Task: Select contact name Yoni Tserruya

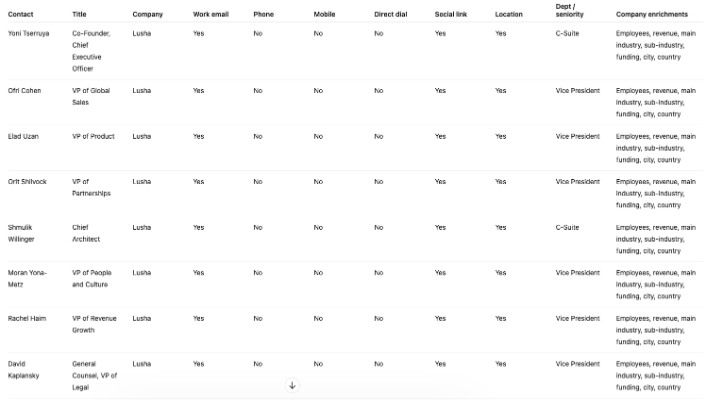Action: coord(27,33)
